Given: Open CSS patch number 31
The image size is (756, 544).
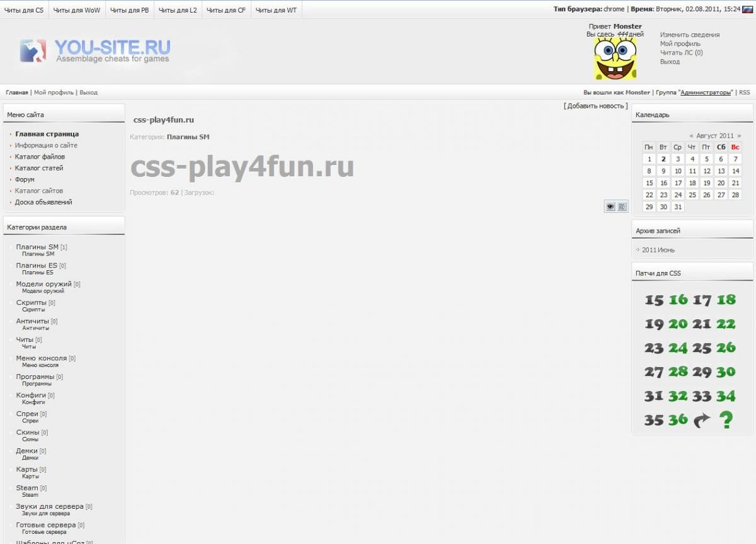Looking at the screenshot, I should click(654, 396).
